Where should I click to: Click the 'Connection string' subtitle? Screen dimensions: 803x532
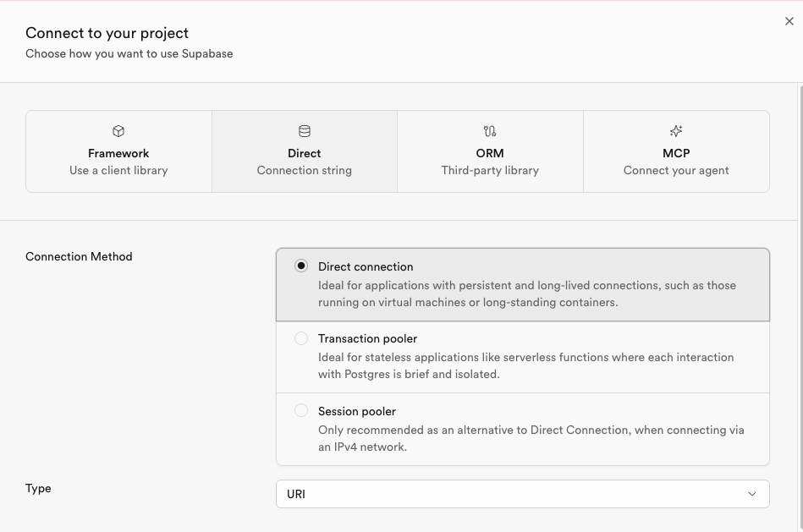point(305,171)
